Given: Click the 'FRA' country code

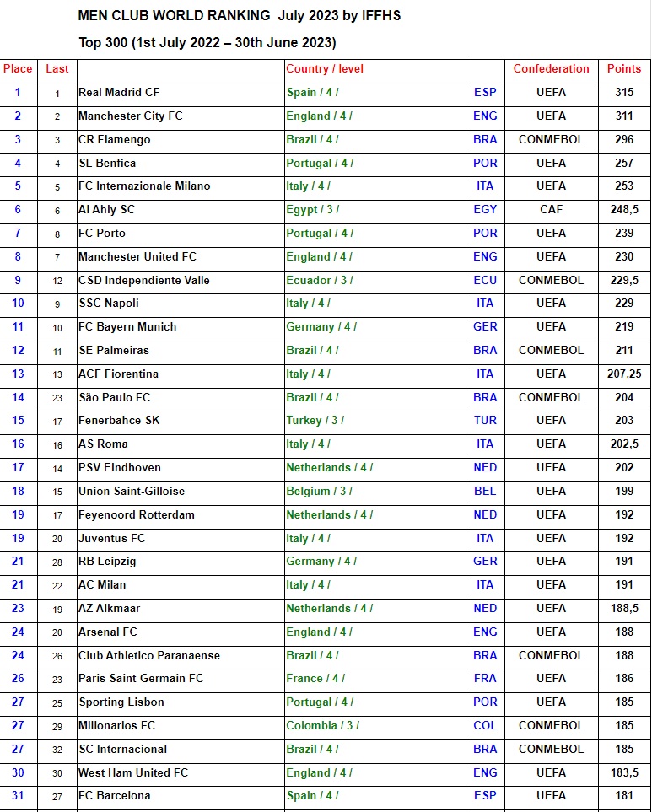Looking at the screenshot, I should click(485, 678).
